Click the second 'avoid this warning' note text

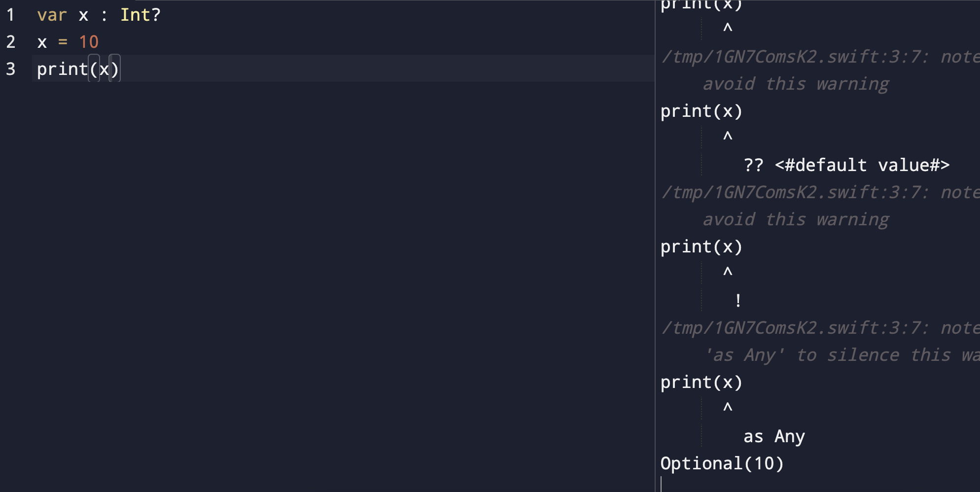(796, 219)
